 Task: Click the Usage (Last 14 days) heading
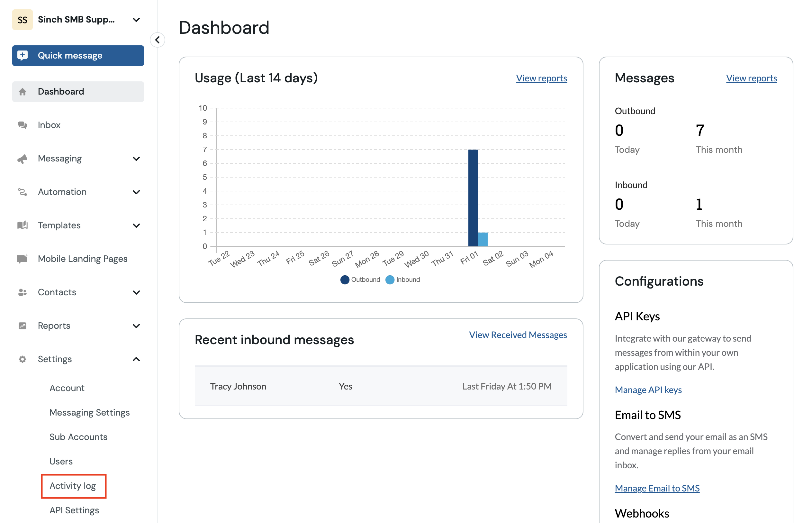[256, 78]
